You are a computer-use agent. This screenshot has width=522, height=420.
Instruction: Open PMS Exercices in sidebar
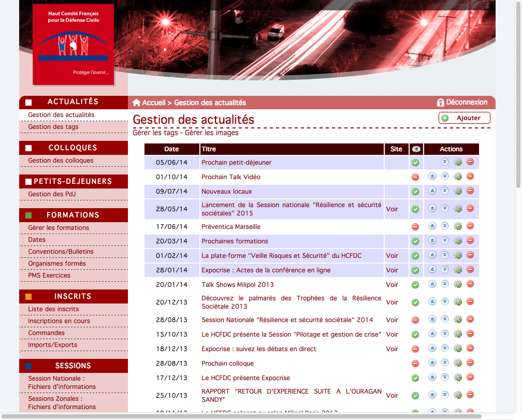click(49, 275)
